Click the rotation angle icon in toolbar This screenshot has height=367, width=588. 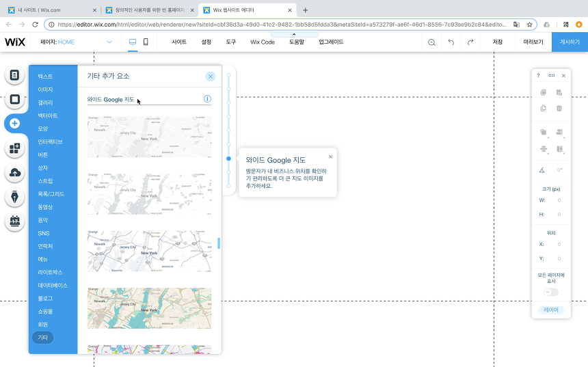pyautogui.click(x=542, y=170)
